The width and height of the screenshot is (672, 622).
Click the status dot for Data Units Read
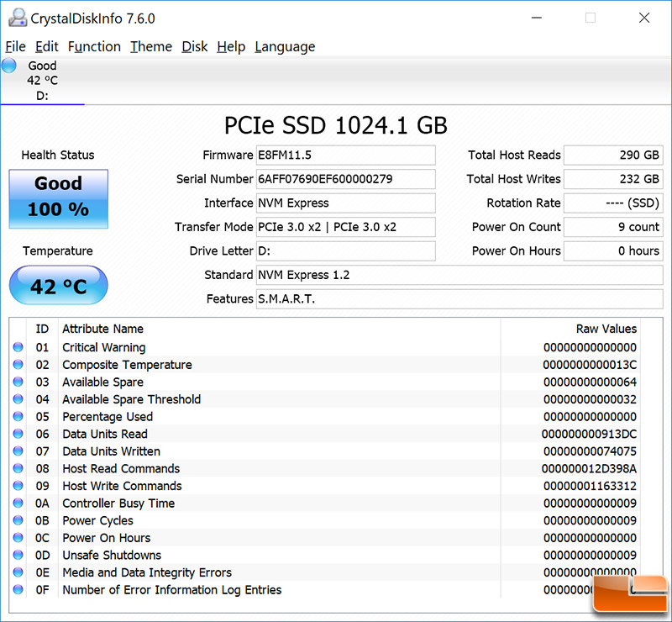[x=18, y=434]
